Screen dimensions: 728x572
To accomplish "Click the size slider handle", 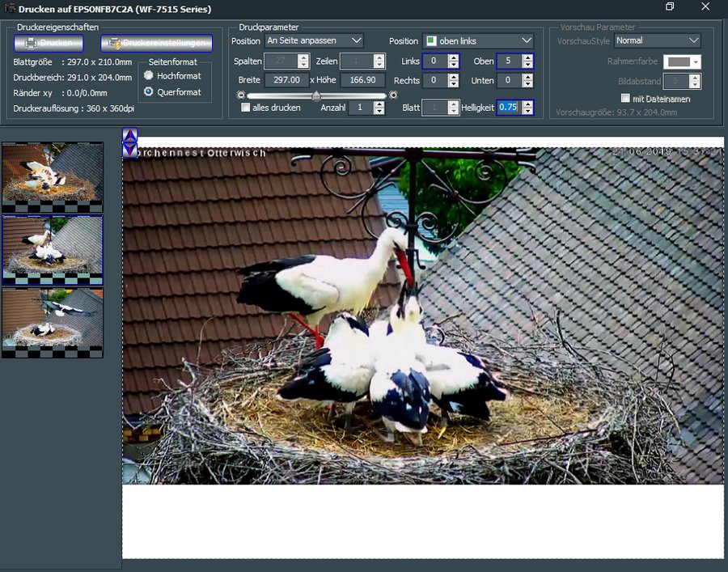I will (316, 95).
